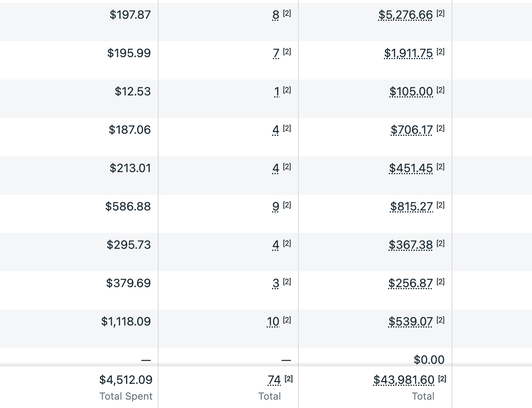Screen dimensions: 532x408
Task: Select the $706.17 underlined amount
Action: (411, 130)
